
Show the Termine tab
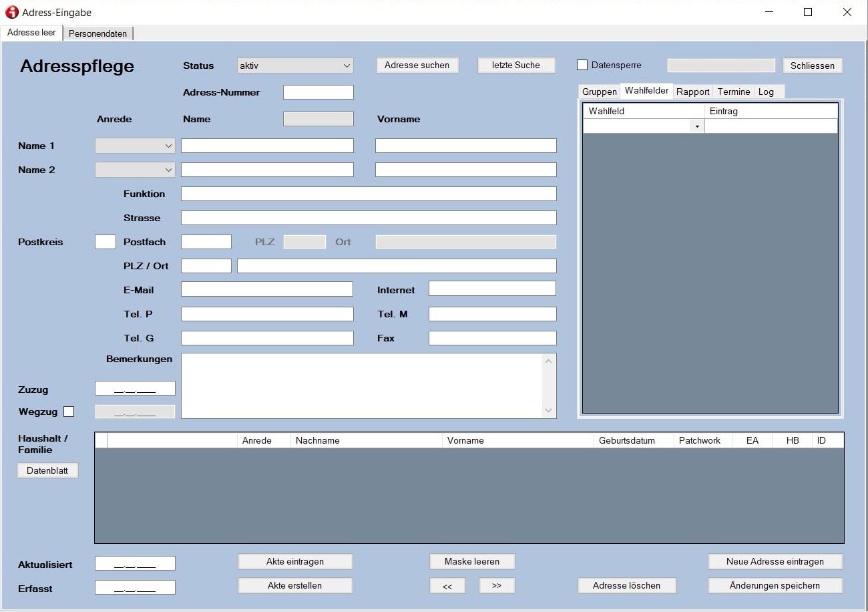coord(733,92)
